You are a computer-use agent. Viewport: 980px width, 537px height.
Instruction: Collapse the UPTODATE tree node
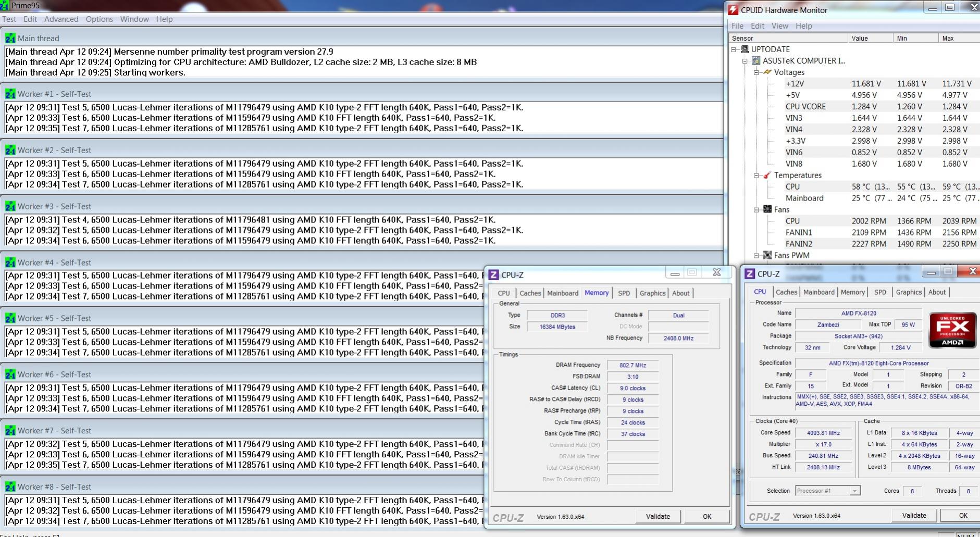(x=734, y=49)
